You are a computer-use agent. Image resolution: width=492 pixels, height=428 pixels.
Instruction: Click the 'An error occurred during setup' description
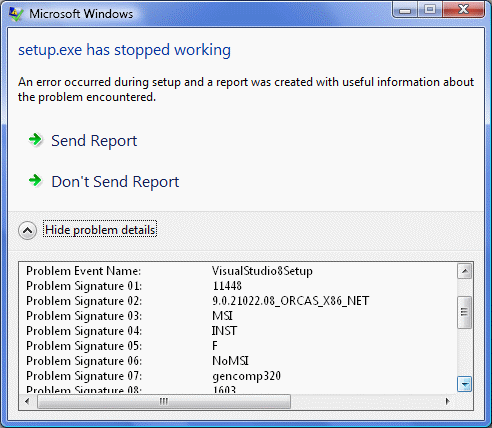(246, 89)
